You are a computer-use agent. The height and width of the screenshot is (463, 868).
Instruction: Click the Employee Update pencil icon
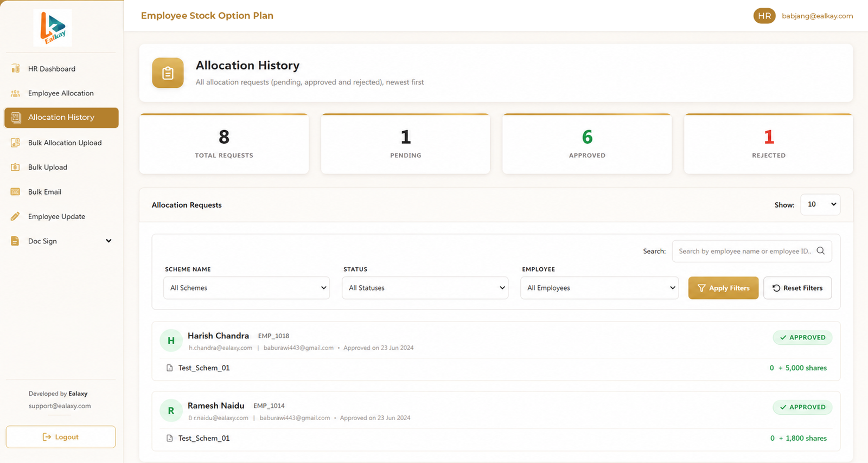click(16, 216)
